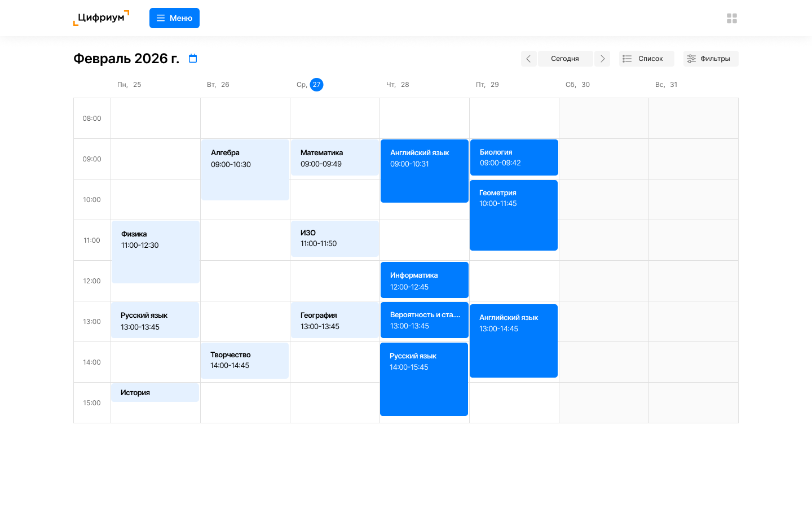Switch to Список list view
The height and width of the screenshot is (508, 812).
[x=646, y=59]
